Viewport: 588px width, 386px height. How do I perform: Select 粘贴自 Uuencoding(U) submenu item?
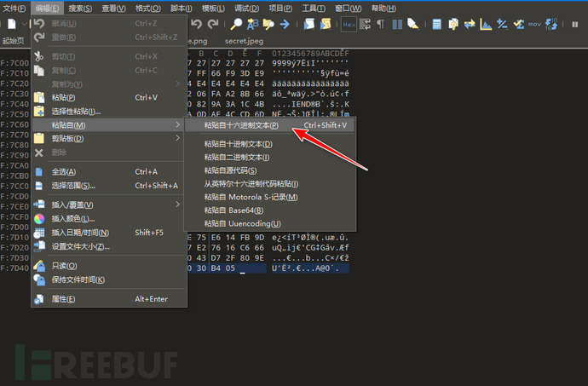[269, 223]
